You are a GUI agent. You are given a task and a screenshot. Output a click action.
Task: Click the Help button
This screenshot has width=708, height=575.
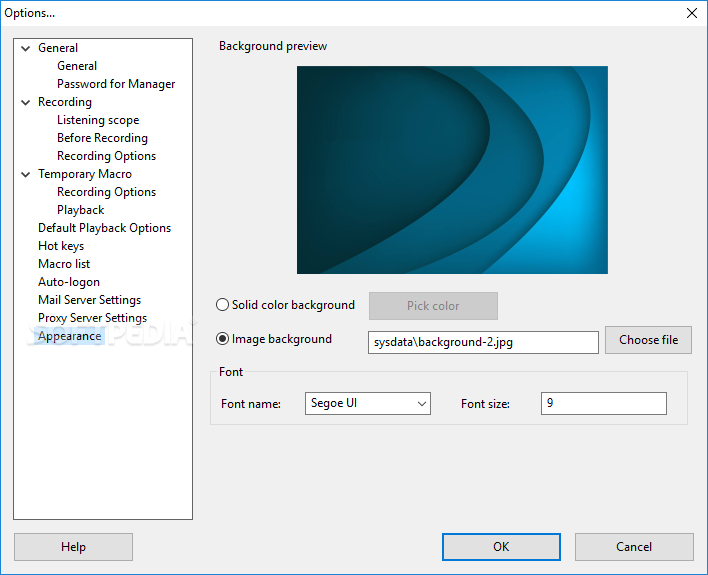pyautogui.click(x=73, y=547)
